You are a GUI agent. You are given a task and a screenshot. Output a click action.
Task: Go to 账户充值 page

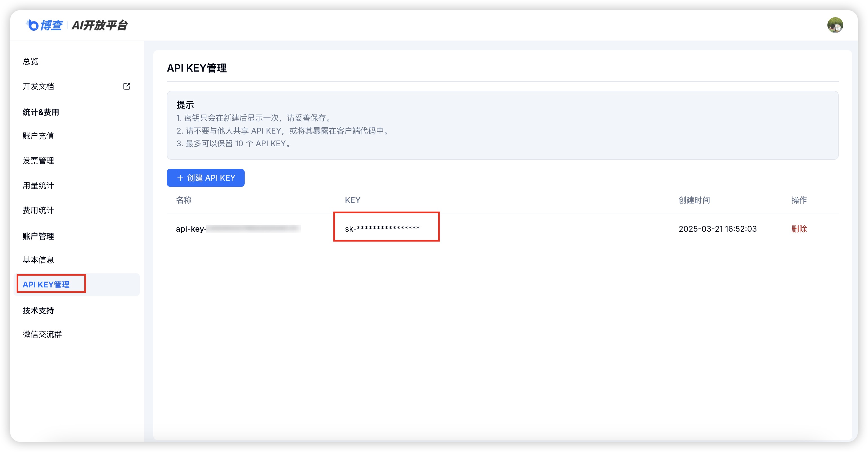38,136
